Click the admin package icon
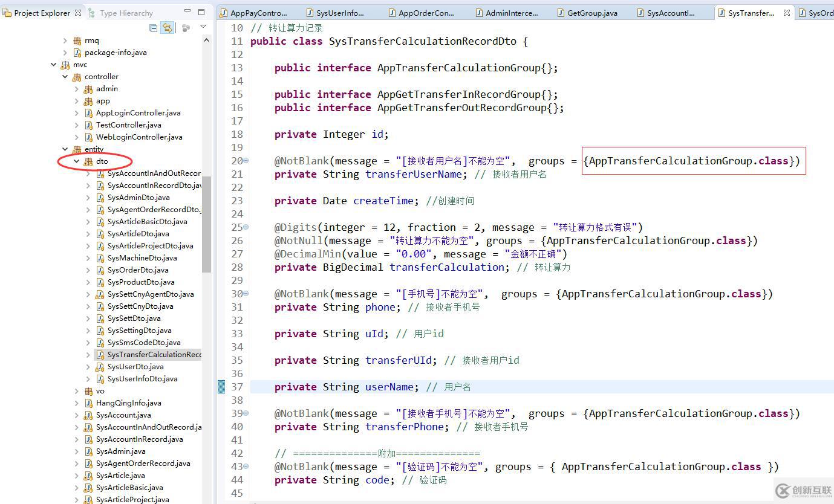Viewport: 834px width, 504px height. point(88,89)
